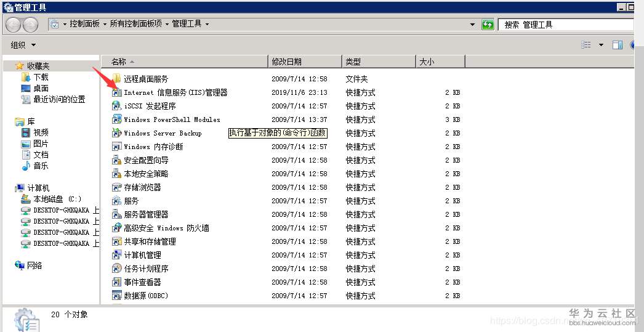Image resolution: width=644 pixels, height=332 pixels.
Task: Select the Windows 内存诊断 icon
Action: coord(116,147)
